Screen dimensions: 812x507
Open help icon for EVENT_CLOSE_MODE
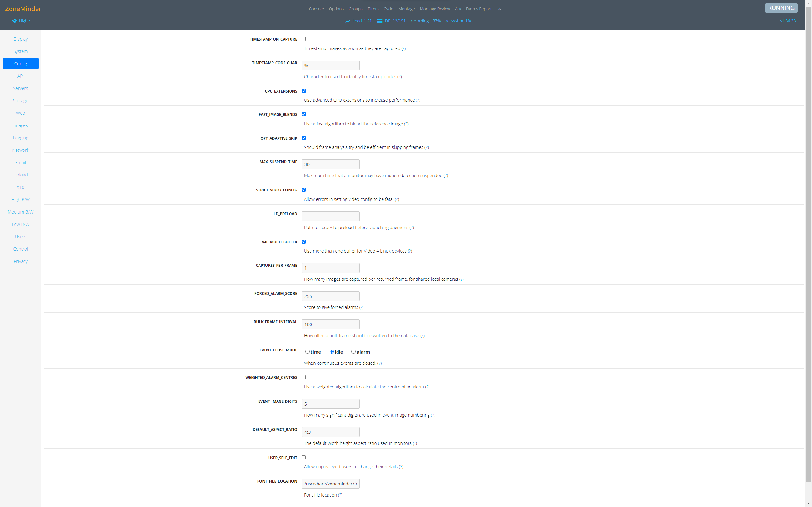pos(379,363)
